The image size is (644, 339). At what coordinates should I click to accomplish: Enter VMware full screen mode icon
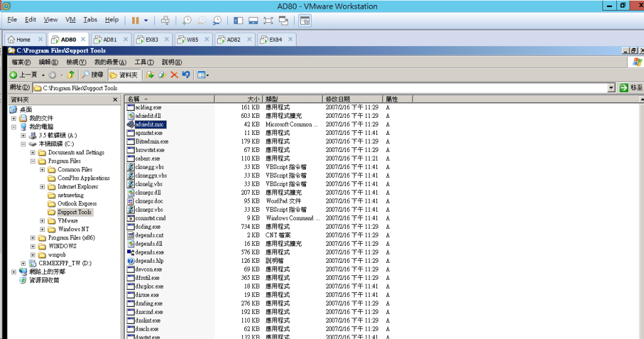(x=268, y=20)
